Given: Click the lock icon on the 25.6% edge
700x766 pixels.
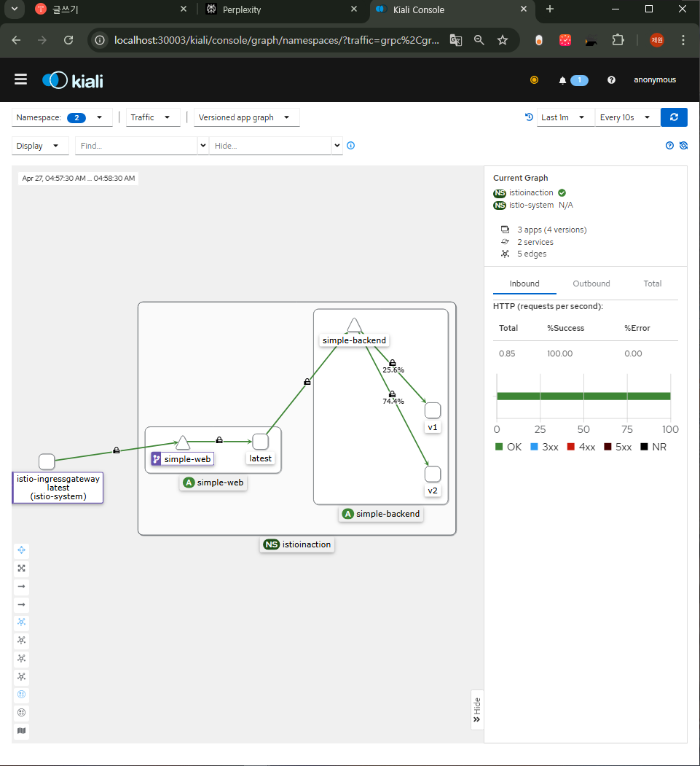Looking at the screenshot, I should 393,362.
